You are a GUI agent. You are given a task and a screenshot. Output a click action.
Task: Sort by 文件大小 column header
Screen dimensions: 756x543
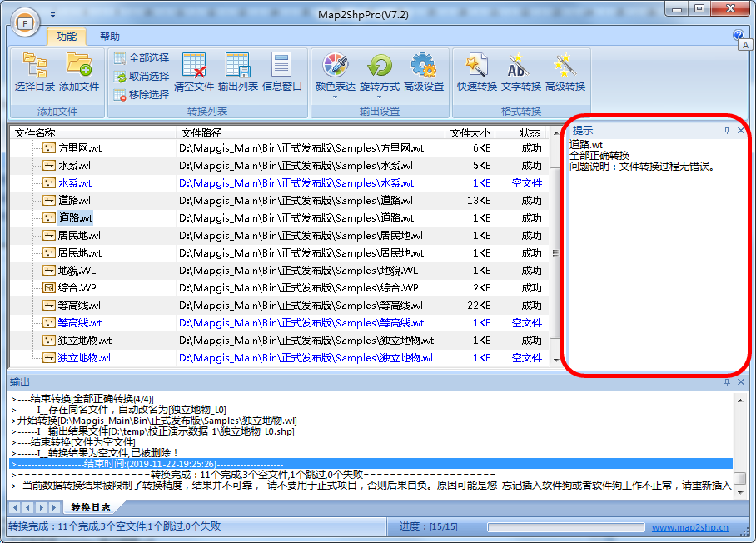tap(470, 132)
